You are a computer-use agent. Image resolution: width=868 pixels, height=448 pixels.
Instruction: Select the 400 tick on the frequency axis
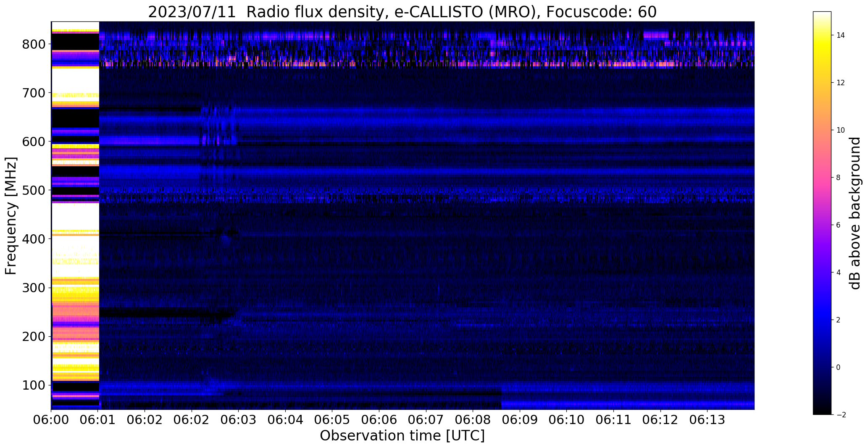pyautogui.click(x=34, y=239)
